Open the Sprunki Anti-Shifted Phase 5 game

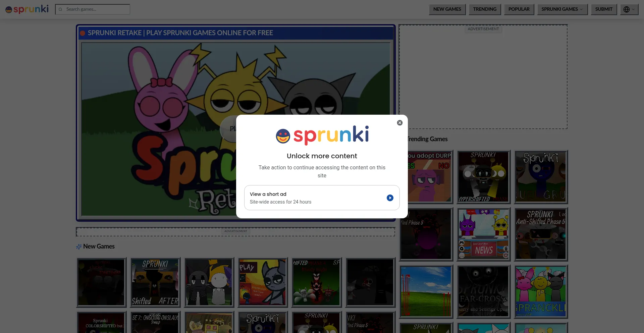pyautogui.click(x=540, y=234)
